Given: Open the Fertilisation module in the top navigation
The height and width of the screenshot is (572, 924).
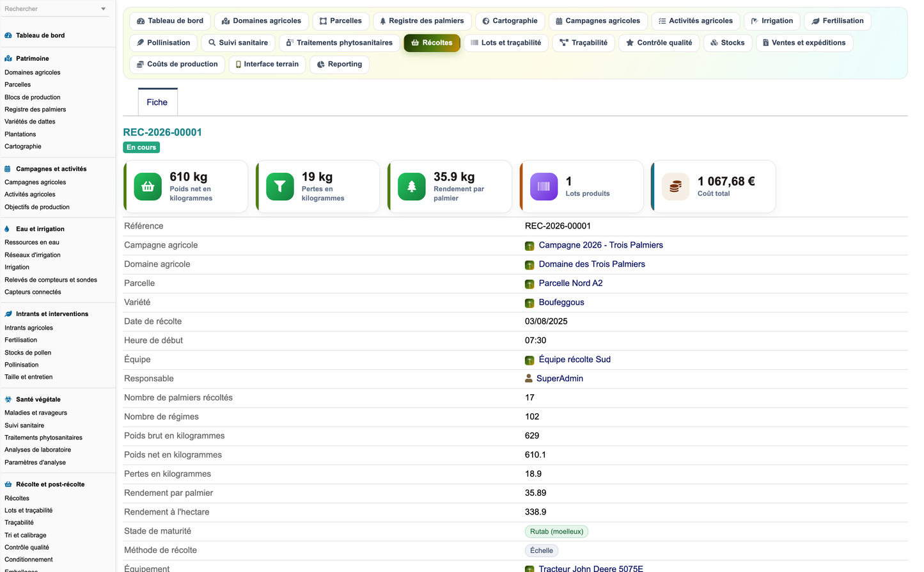Looking at the screenshot, I should (838, 21).
